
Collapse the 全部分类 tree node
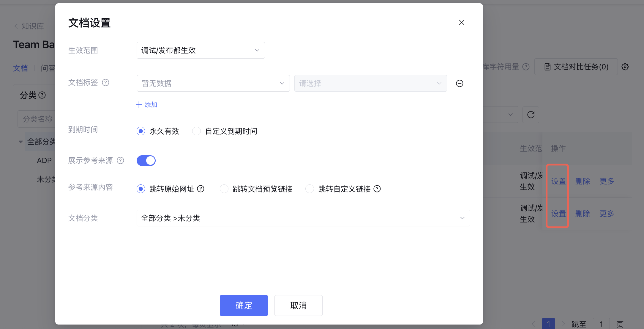pos(20,142)
